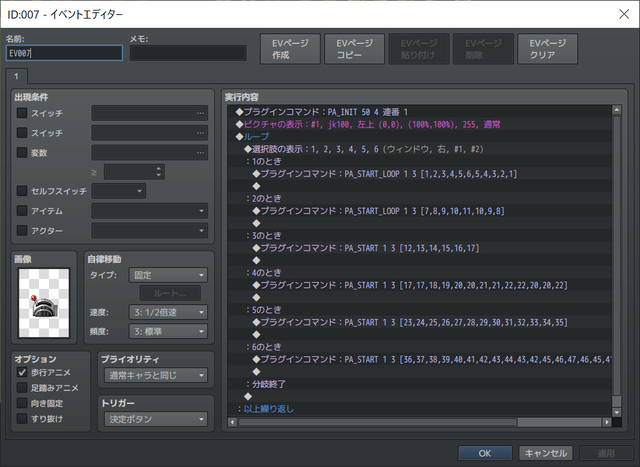
Task: Open the アクター dropdown list
Action: [x=149, y=230]
